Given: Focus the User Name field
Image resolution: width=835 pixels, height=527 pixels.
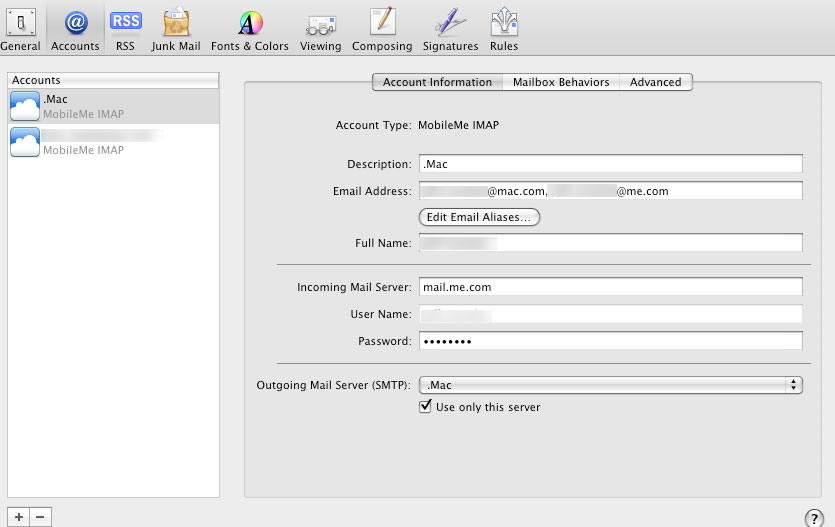Looking at the screenshot, I should point(610,314).
